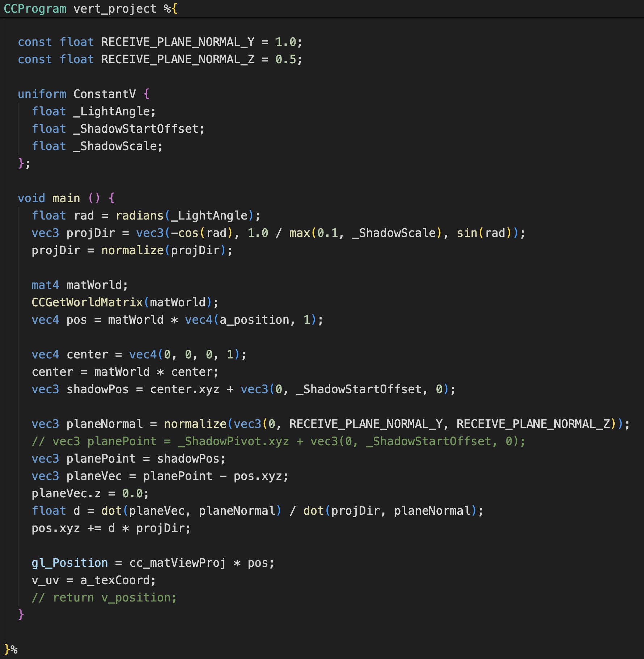Click the 'CCProgram' keyword on first line
644x659 pixels.
tap(35, 8)
